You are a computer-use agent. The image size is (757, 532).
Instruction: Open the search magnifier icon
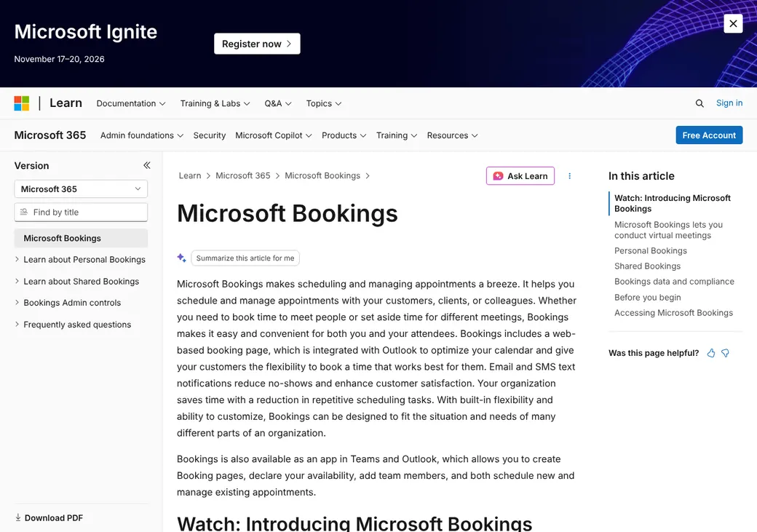click(x=699, y=103)
